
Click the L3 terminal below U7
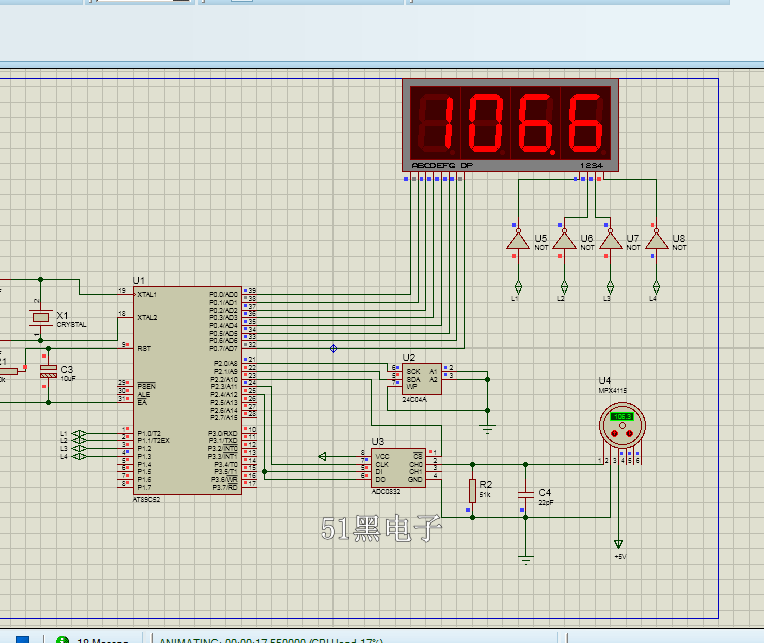click(610, 287)
